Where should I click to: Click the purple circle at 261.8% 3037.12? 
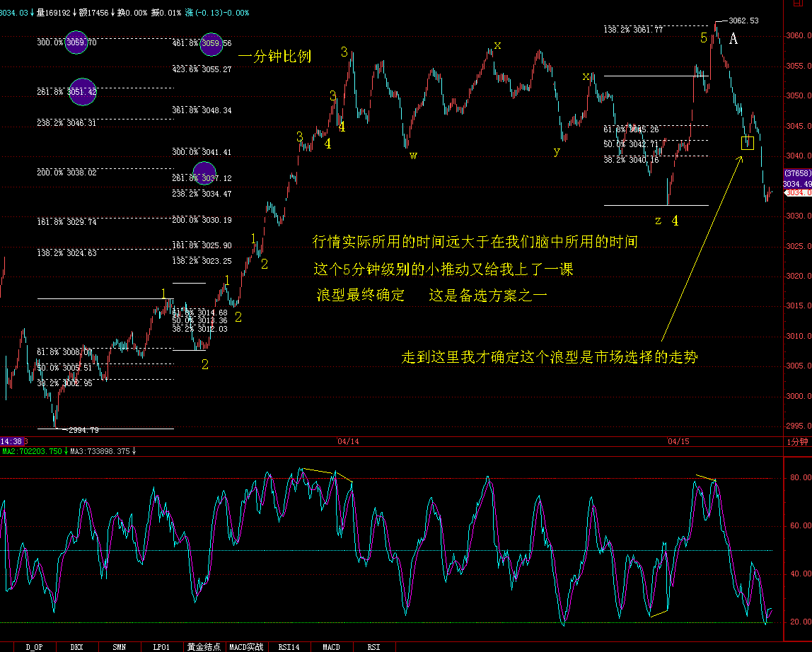point(204,174)
